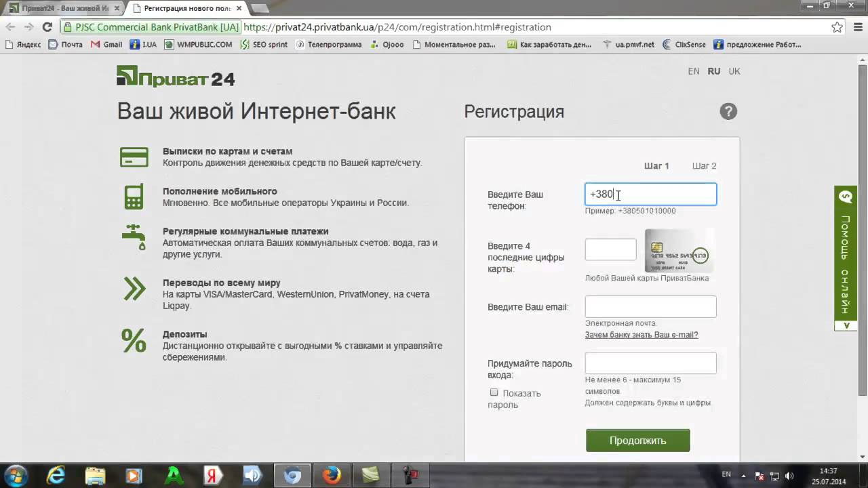
Task: Click the page vertical scrollbar
Action: click(x=863, y=230)
